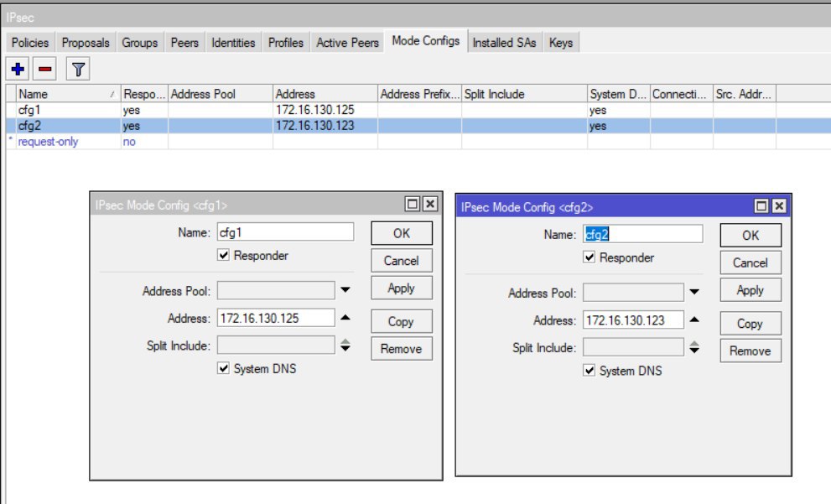
Task: Maximize the cfg2 Mode Config dialog
Action: click(x=761, y=205)
